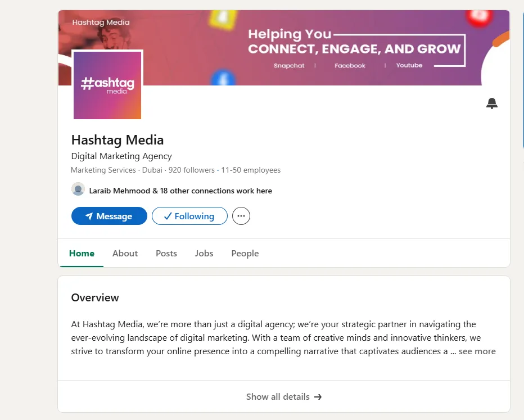This screenshot has width=524, height=420.
Task: Click the Hashtag Media banner image
Action: coord(284,47)
